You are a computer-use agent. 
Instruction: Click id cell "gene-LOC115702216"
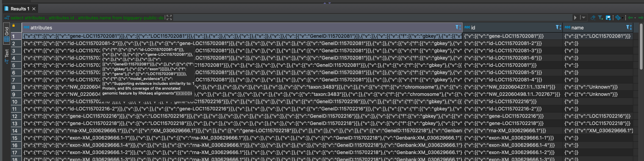(x=512, y=116)
